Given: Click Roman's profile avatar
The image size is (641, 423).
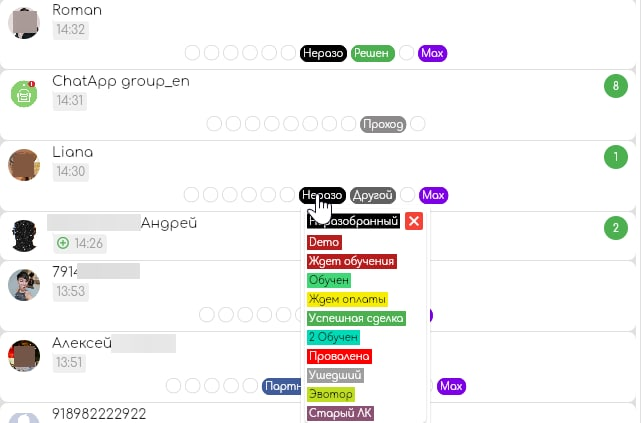Looking at the screenshot, I should tap(24, 21).
